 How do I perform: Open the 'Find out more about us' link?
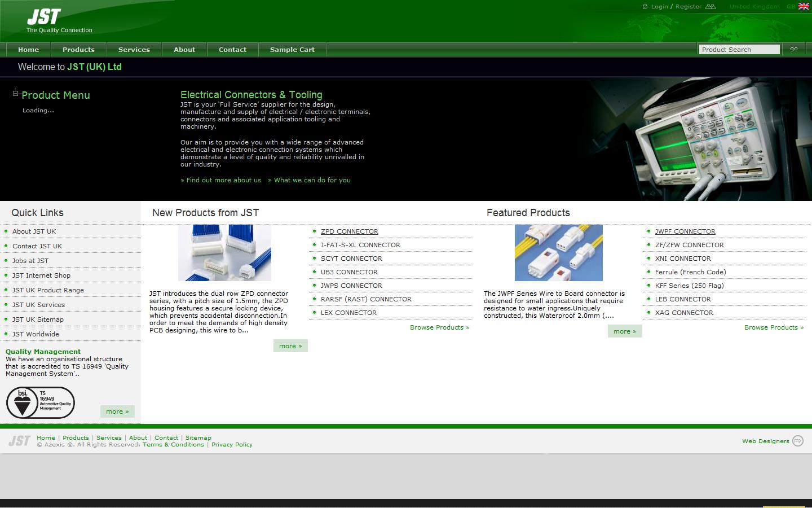(220, 180)
